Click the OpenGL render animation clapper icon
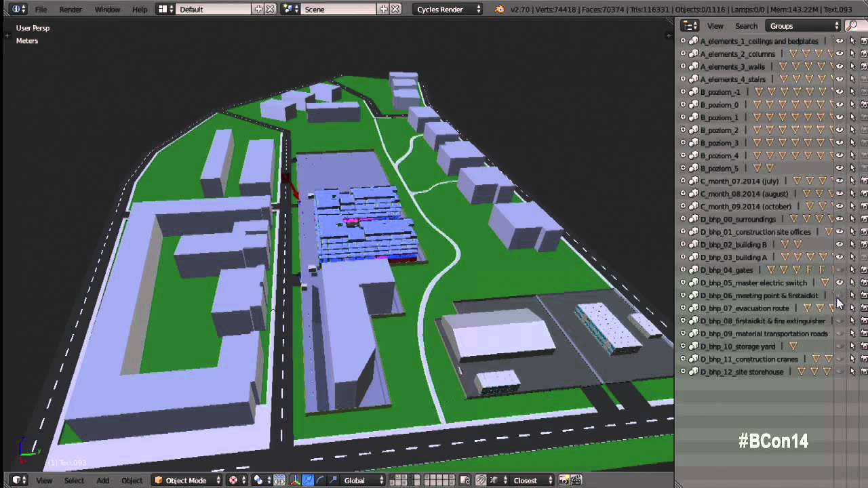This screenshot has width=868, height=488. pos(576,480)
